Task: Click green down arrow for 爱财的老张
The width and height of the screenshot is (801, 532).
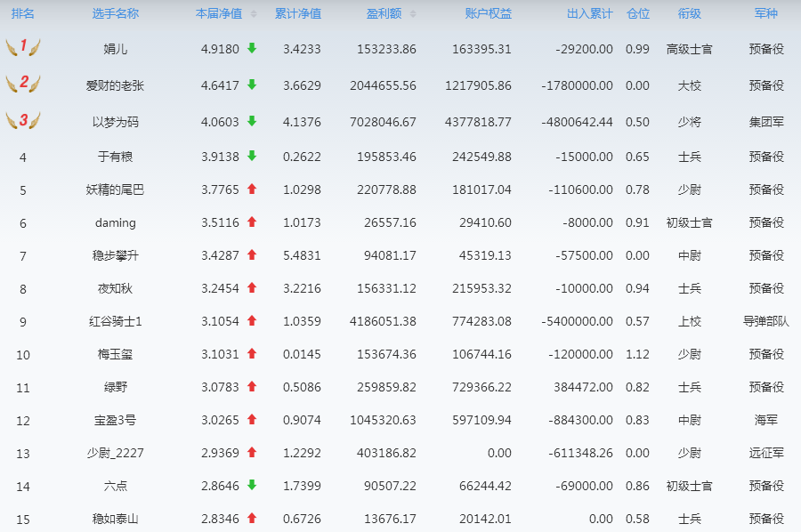Action: 252,85
